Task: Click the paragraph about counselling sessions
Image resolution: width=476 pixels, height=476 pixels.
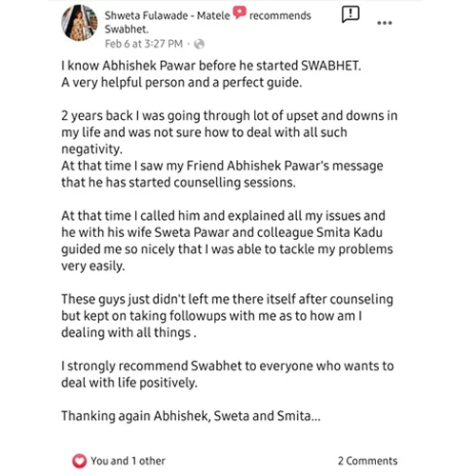Action: coord(222,174)
